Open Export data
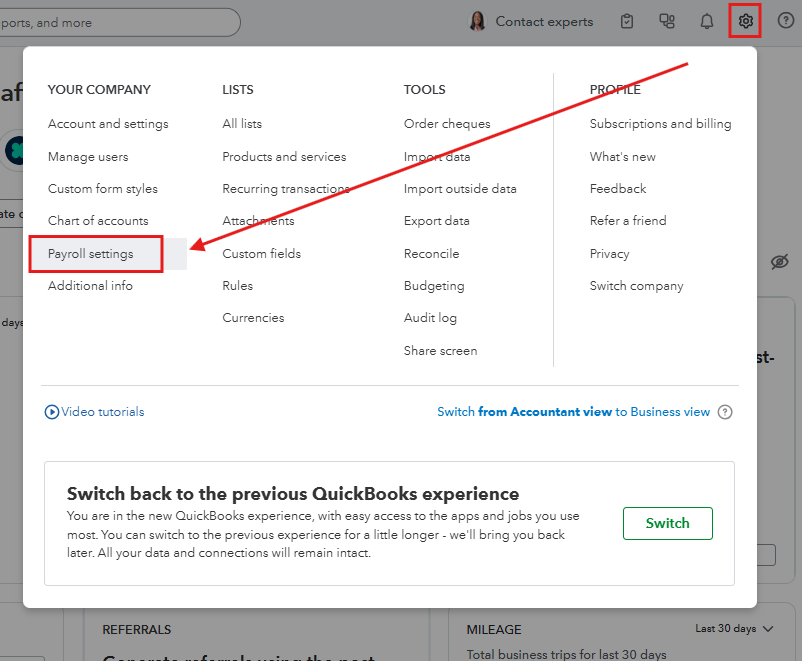This screenshot has width=802, height=661. coord(436,221)
